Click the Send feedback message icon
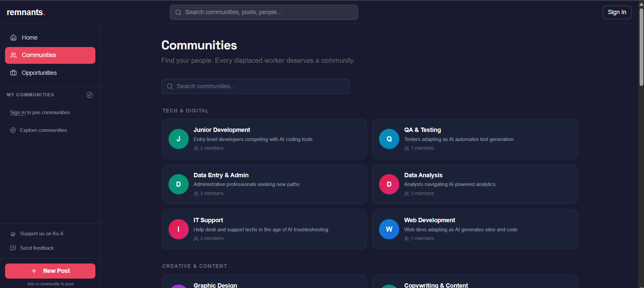The width and height of the screenshot is (644, 288). (x=13, y=248)
